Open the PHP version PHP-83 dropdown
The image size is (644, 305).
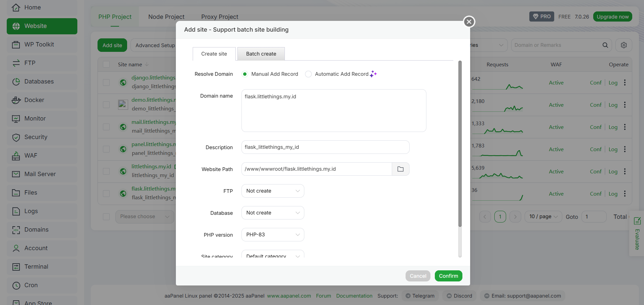click(x=273, y=235)
